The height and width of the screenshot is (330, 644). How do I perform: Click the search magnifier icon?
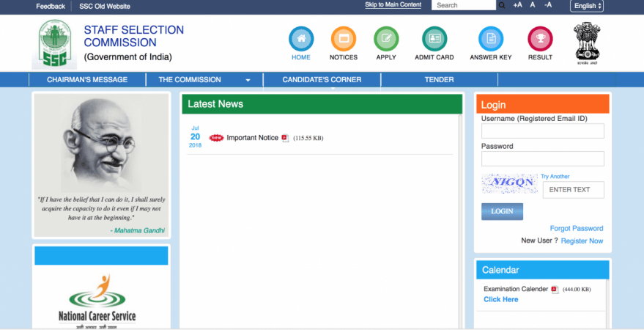502,5
